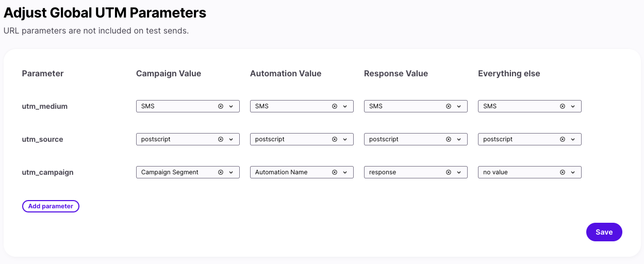
Task: Clear the utm_source Response Value postscript selection
Action: (449, 139)
